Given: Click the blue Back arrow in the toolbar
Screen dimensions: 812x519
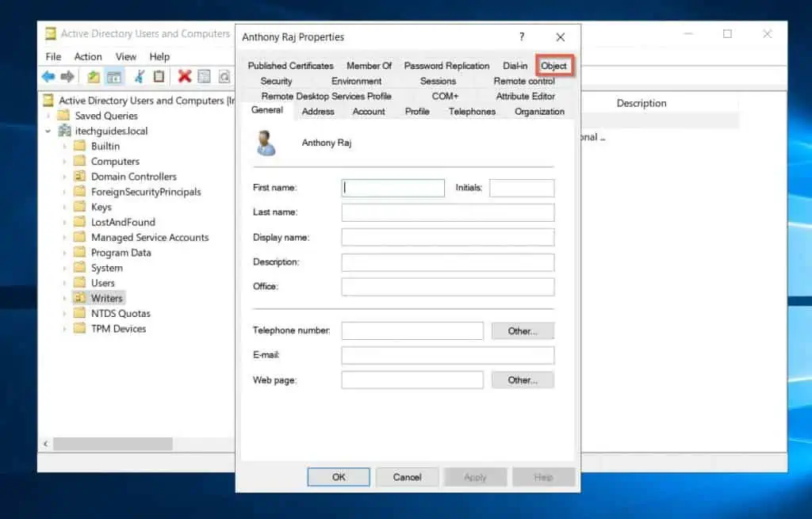Looking at the screenshot, I should click(48, 77).
